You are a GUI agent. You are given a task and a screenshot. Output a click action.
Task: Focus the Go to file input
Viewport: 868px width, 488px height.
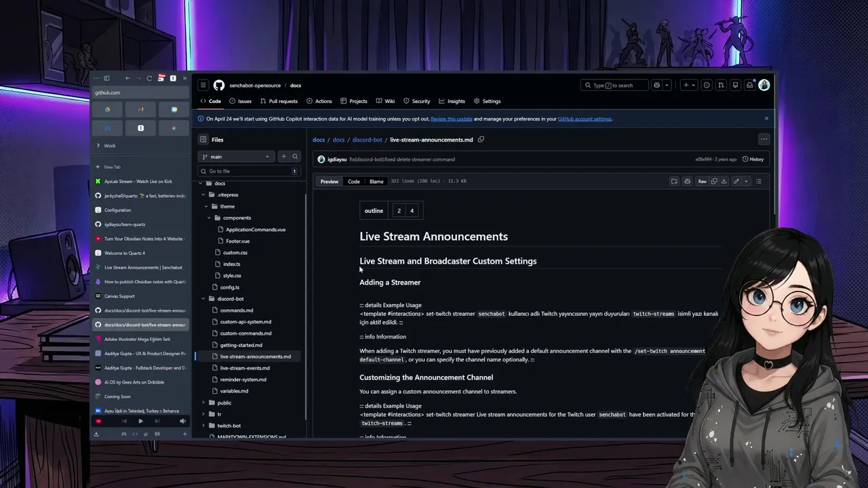pyautogui.click(x=248, y=171)
